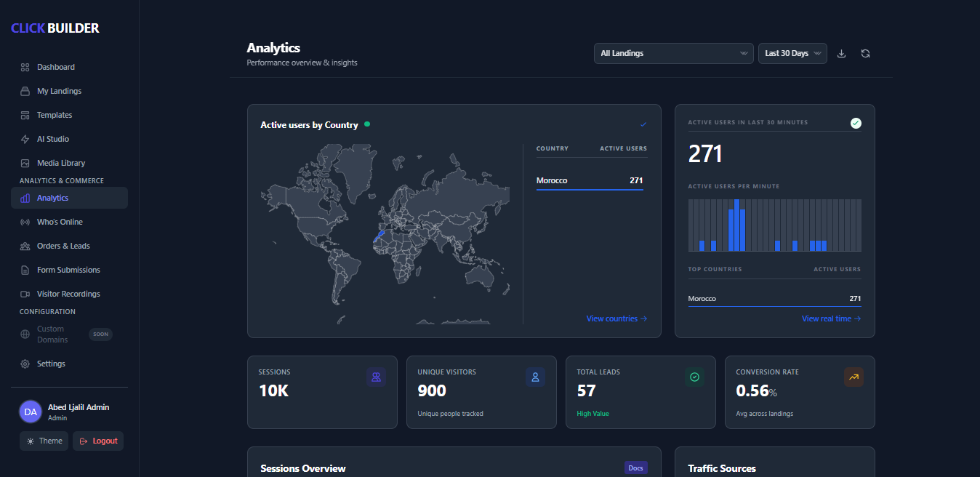980x477 pixels.
Task: Click the View countries link
Action: point(616,318)
